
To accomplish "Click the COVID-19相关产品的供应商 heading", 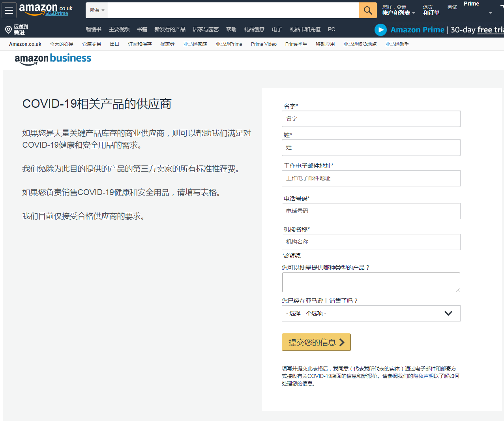I will coord(97,104).
